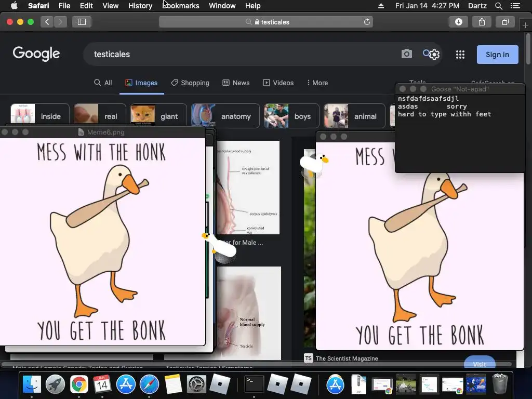
Task: Open Notification Center in the menu bar
Action: [515, 6]
